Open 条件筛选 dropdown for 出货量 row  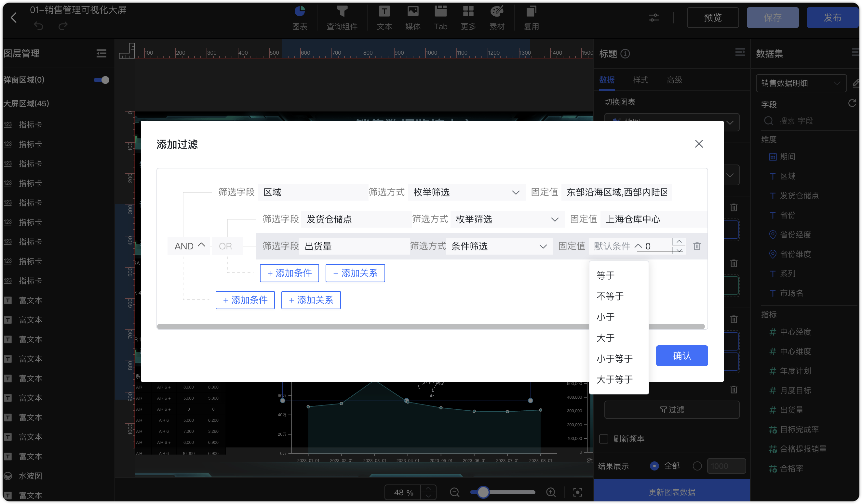click(499, 246)
